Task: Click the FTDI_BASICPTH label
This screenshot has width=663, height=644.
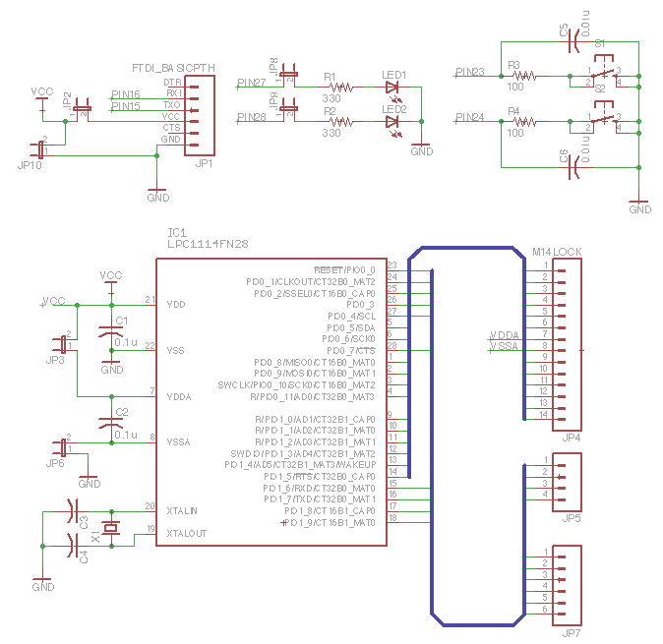Action: click(173, 68)
